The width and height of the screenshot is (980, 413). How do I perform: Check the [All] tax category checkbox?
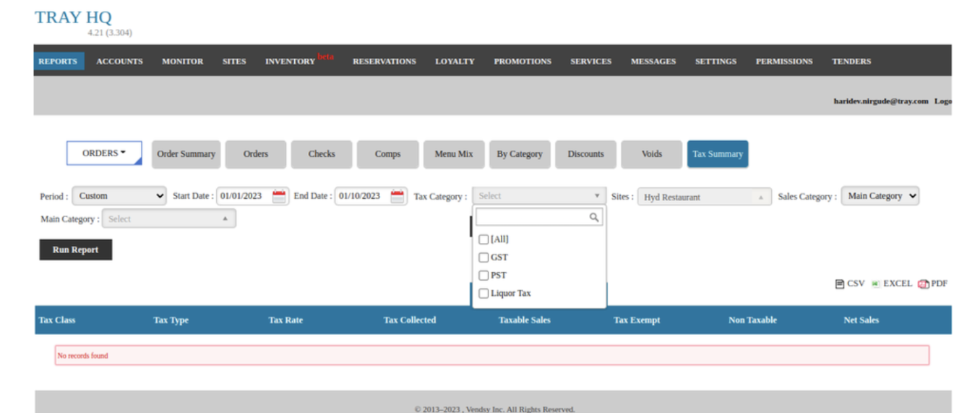483,239
